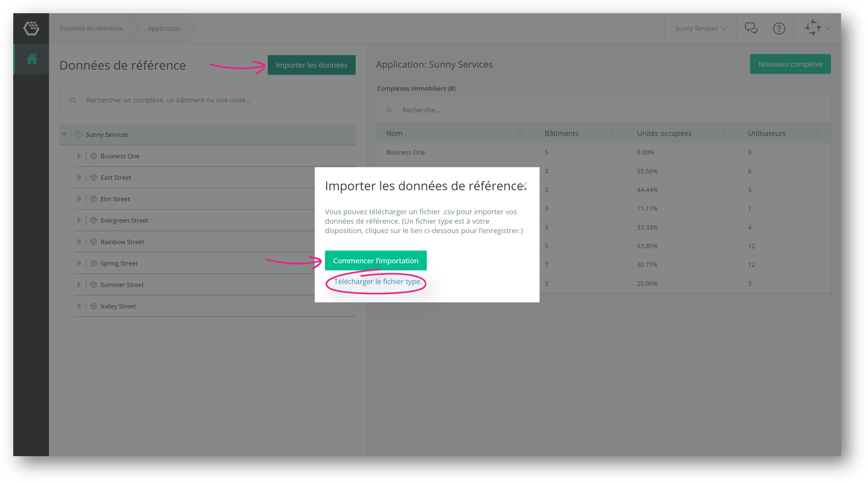Click the Rainbow Street complex icon
The image size is (868, 483).
coord(94,242)
